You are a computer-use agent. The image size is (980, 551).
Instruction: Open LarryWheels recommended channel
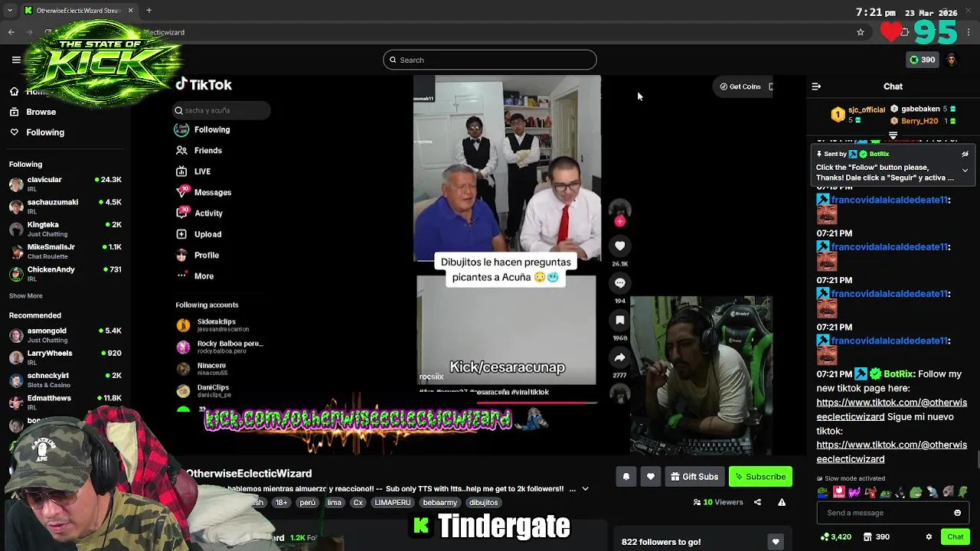coord(65,357)
